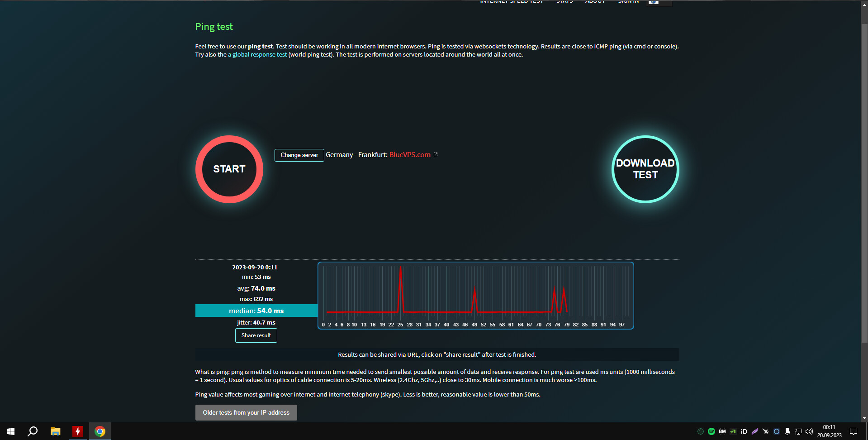868x440 pixels.
Task: Click the microphone tray icon
Action: coord(787,431)
